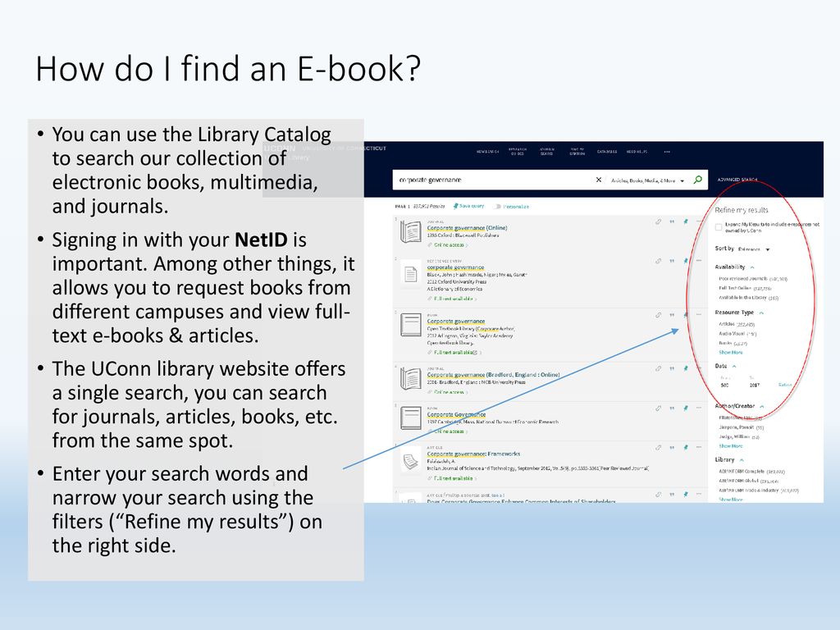Click the date To year field
This screenshot has width=840, height=630.
point(755,385)
